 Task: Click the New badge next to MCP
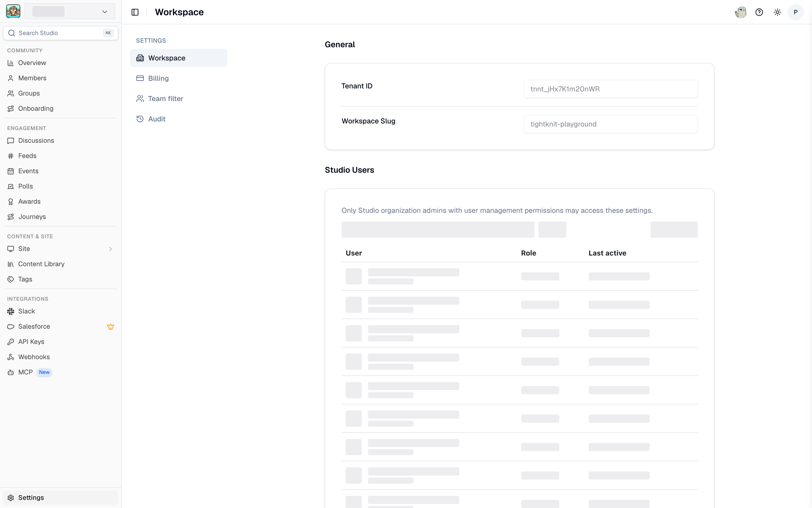44,372
